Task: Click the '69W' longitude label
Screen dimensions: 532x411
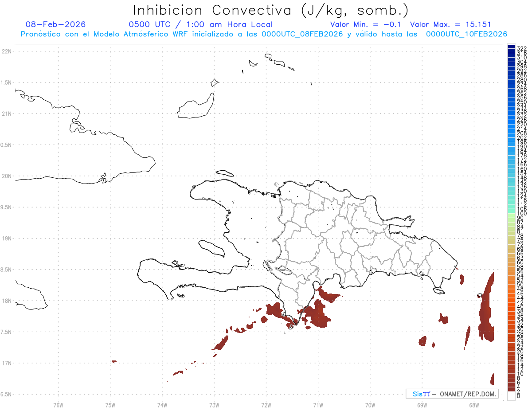Action: (x=422, y=405)
